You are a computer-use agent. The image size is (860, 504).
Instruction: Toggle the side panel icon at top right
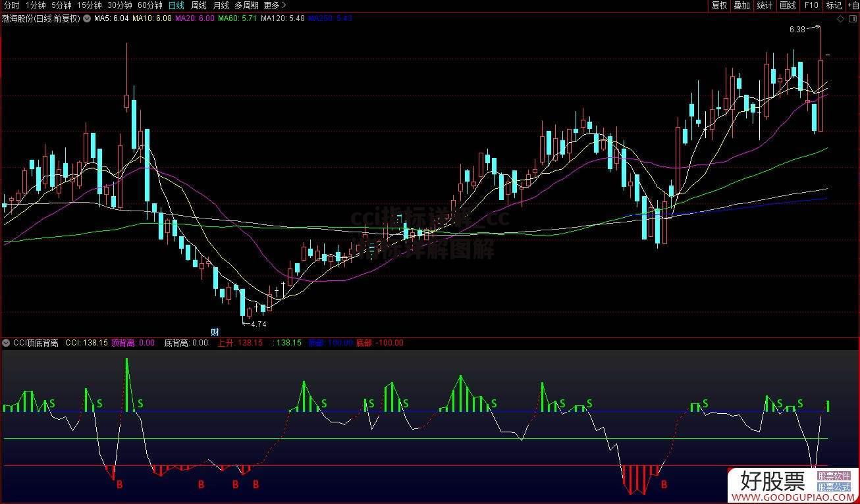pyautogui.click(x=853, y=18)
